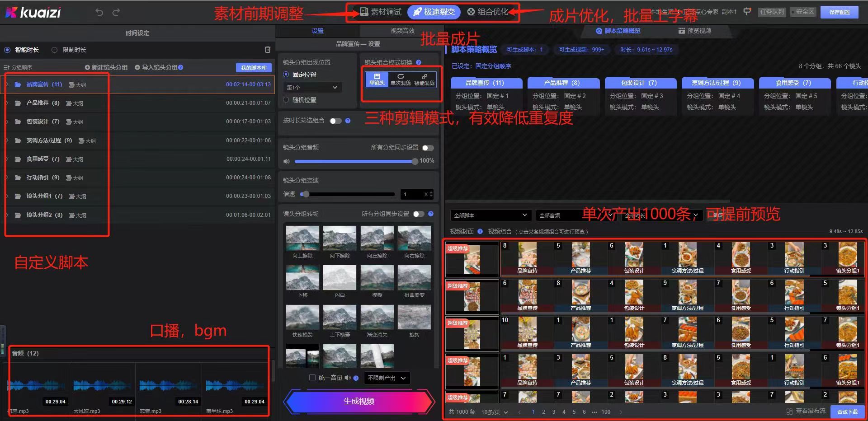This screenshot has width=868, height=421.
Task: Toggle the 按时长筛选组合 switch
Action: coord(335,121)
